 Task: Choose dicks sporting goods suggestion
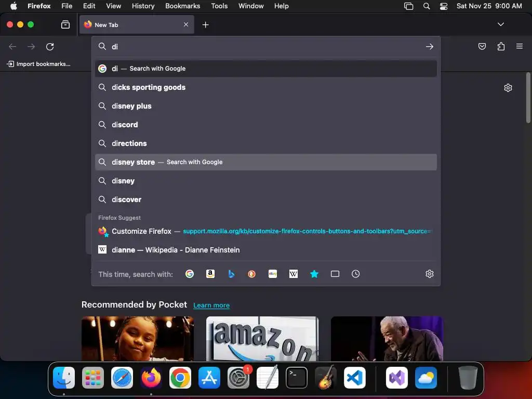(266, 87)
